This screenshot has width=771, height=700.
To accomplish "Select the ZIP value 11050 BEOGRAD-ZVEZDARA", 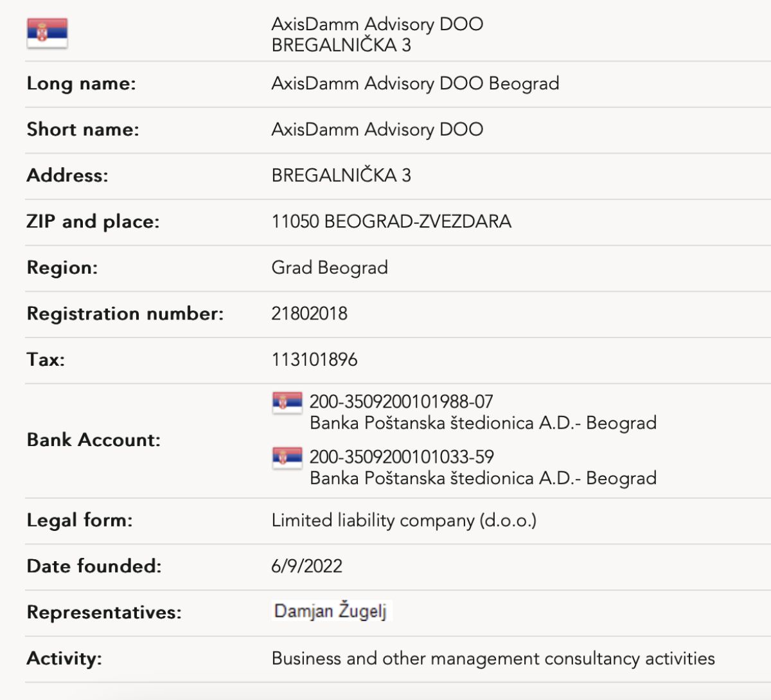I will coord(391,222).
